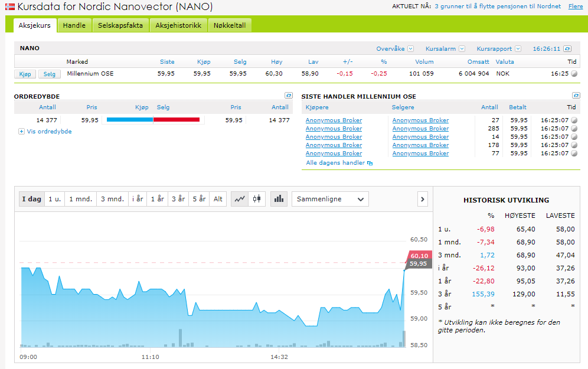
Task: Open seller Anonymous Broker for 77-share trade
Action: pyautogui.click(x=420, y=154)
